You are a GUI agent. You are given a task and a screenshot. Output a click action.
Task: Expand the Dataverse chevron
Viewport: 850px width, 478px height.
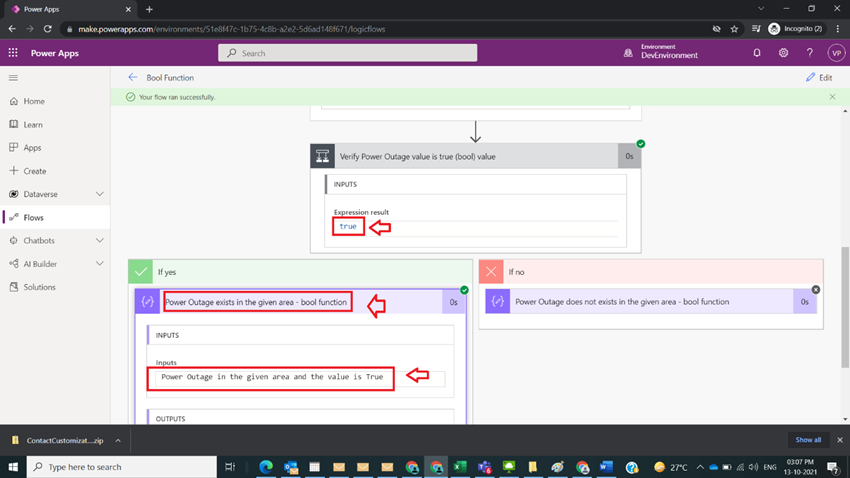pos(100,194)
